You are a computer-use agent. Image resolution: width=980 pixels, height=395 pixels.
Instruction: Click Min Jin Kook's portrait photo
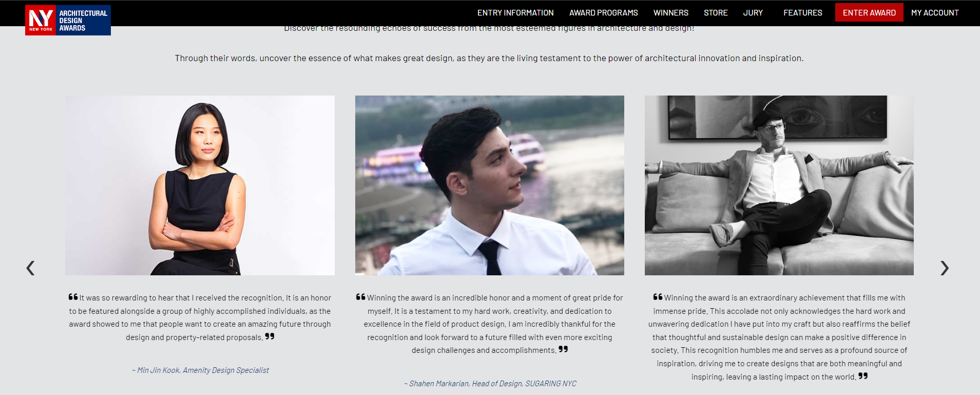tap(200, 185)
